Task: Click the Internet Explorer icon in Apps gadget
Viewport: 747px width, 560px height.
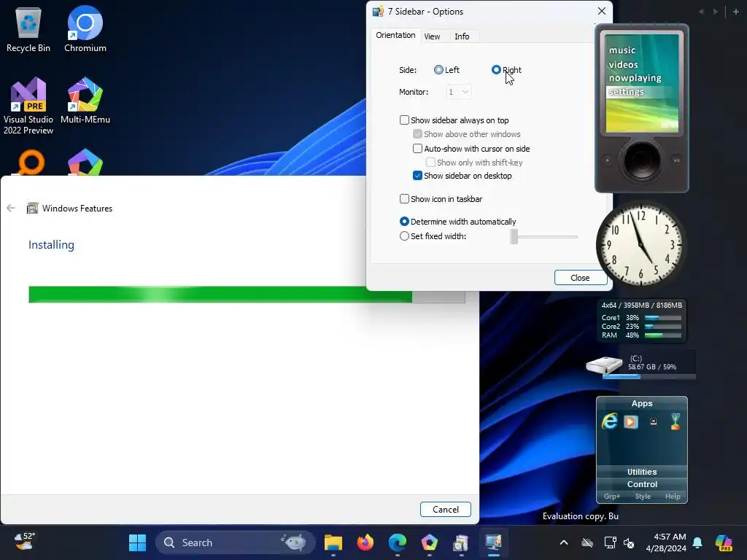Action: point(609,421)
